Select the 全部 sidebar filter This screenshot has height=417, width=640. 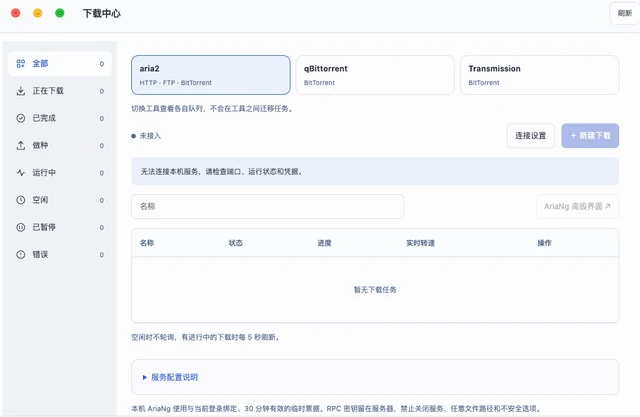[60, 64]
